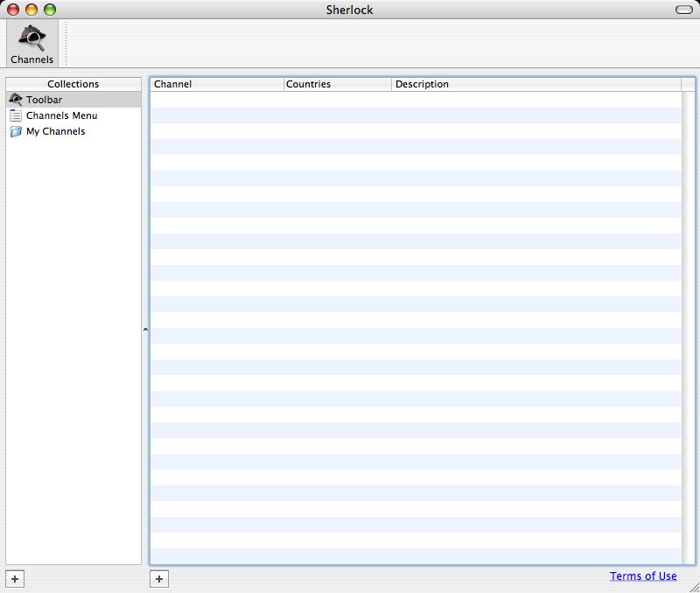Image resolution: width=700 pixels, height=593 pixels.
Task: Click the split pane divider handle
Action: [x=145, y=330]
